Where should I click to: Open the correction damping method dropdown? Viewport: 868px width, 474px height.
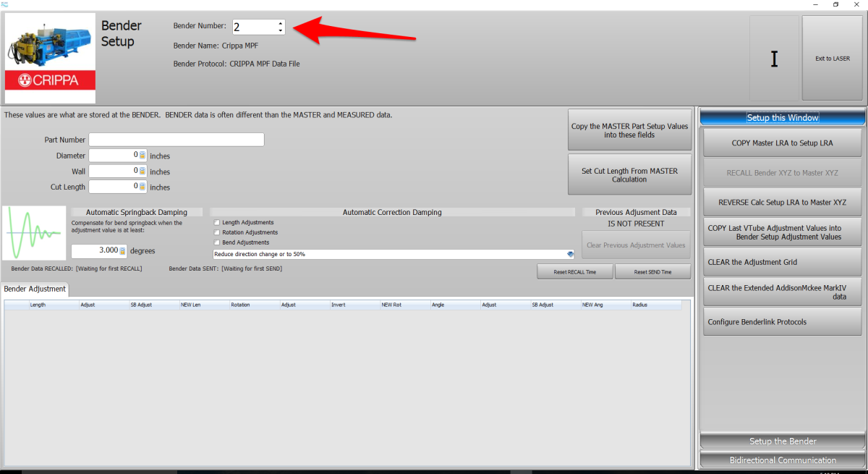(x=570, y=255)
